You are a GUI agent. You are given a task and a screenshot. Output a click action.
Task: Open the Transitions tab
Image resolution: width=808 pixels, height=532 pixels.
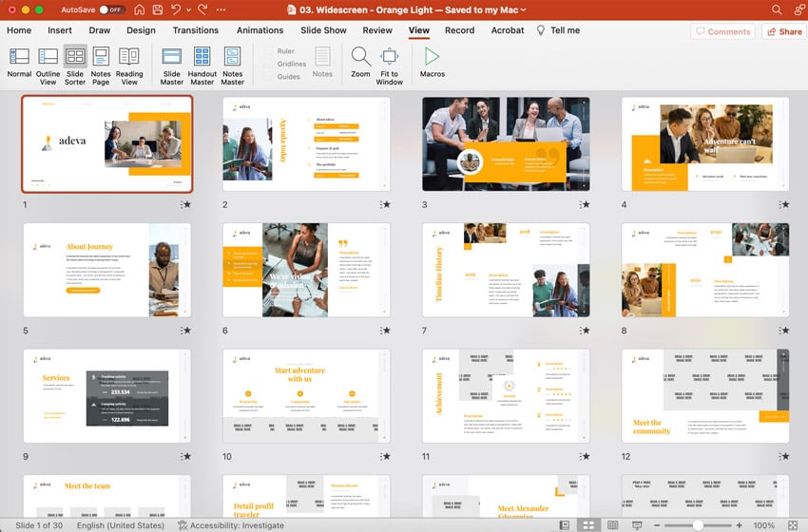pyautogui.click(x=196, y=30)
